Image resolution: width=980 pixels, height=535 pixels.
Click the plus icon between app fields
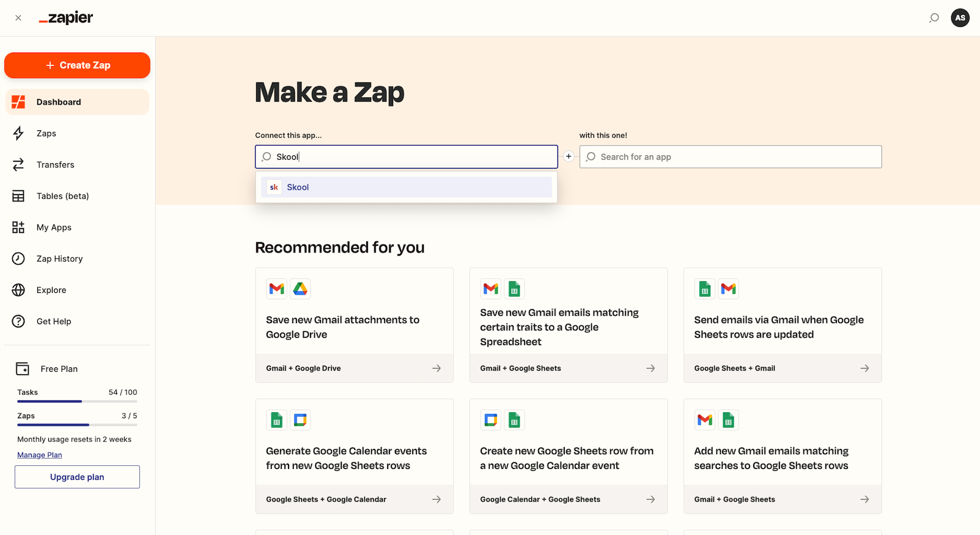click(x=569, y=157)
